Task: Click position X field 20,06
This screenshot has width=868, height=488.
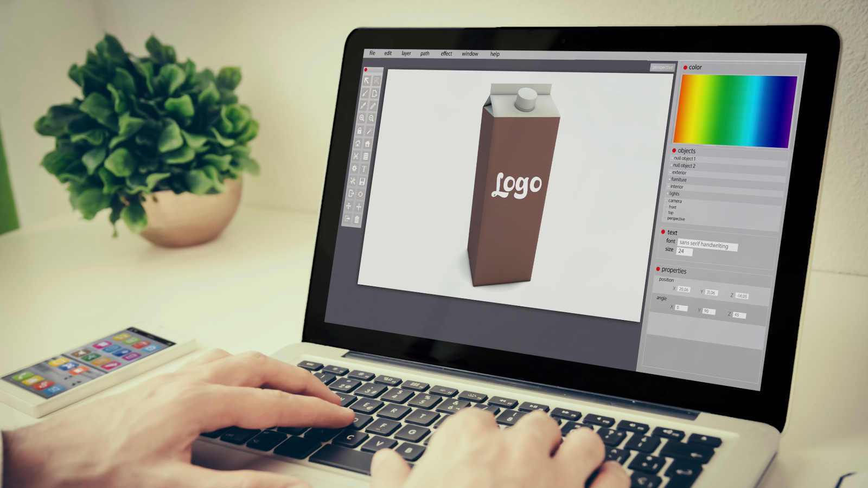Action: pos(684,289)
